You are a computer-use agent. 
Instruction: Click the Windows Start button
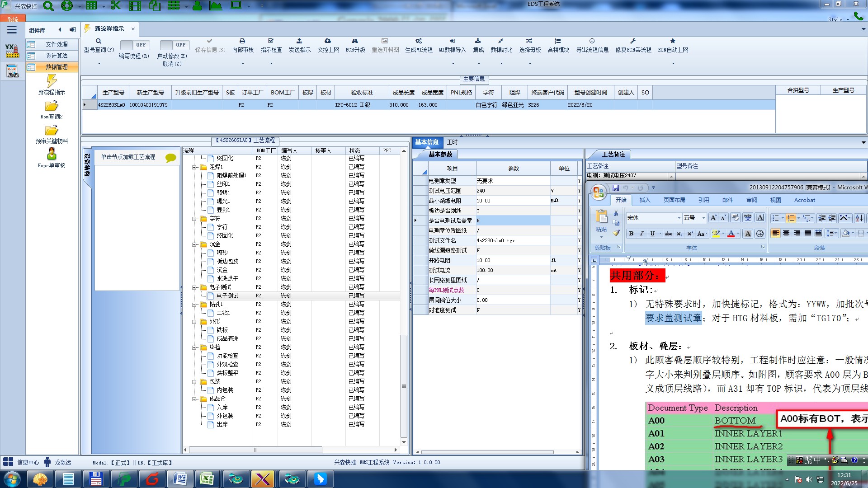tap(12, 479)
